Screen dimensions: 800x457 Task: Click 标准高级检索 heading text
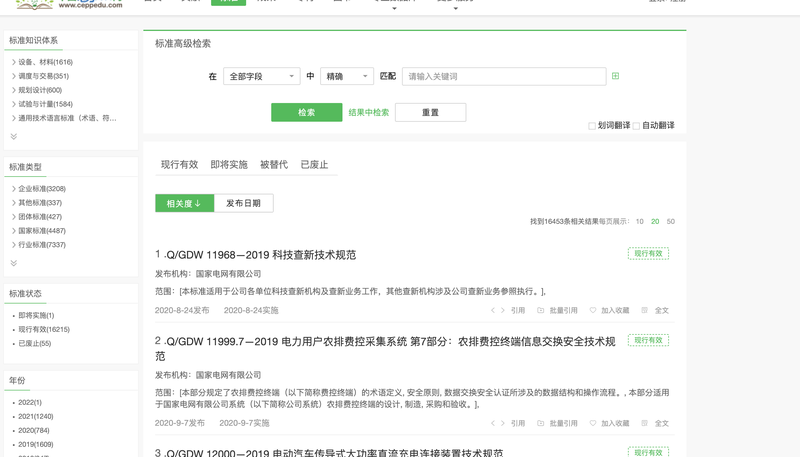183,43
